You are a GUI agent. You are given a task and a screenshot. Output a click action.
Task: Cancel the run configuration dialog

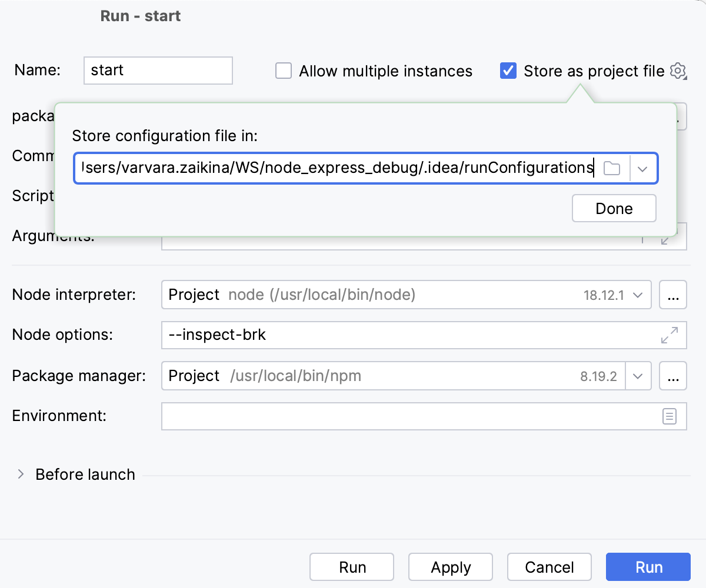point(549,567)
